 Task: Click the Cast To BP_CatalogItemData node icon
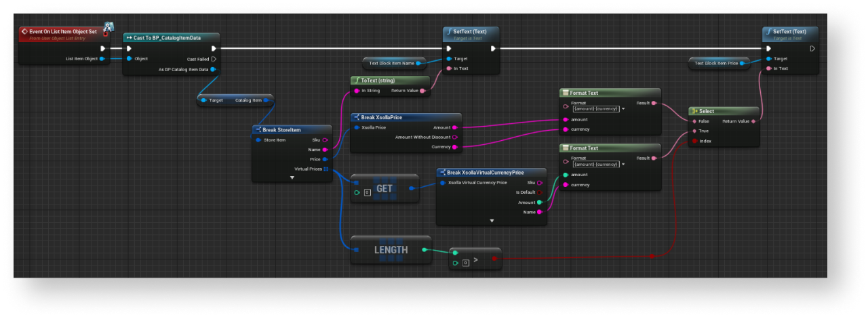128,37
